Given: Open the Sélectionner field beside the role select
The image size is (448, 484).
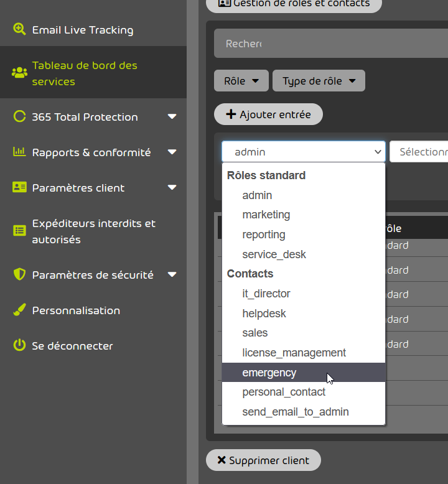Looking at the screenshot, I should (x=419, y=152).
